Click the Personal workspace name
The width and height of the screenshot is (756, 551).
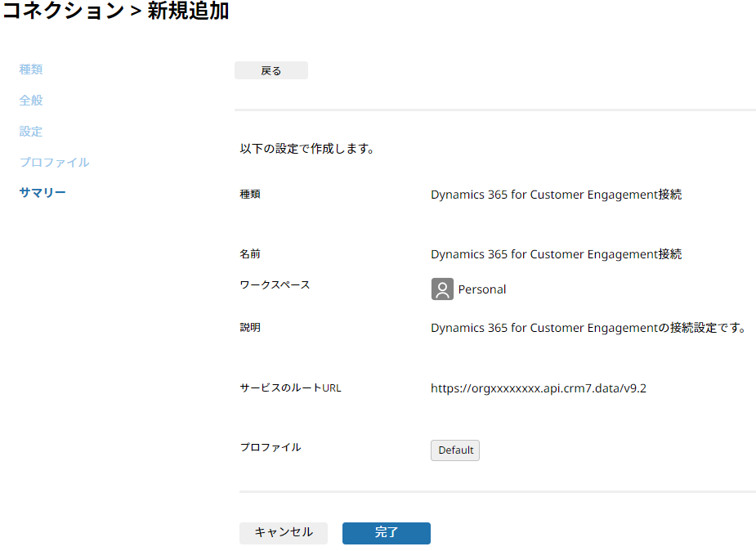(x=481, y=289)
